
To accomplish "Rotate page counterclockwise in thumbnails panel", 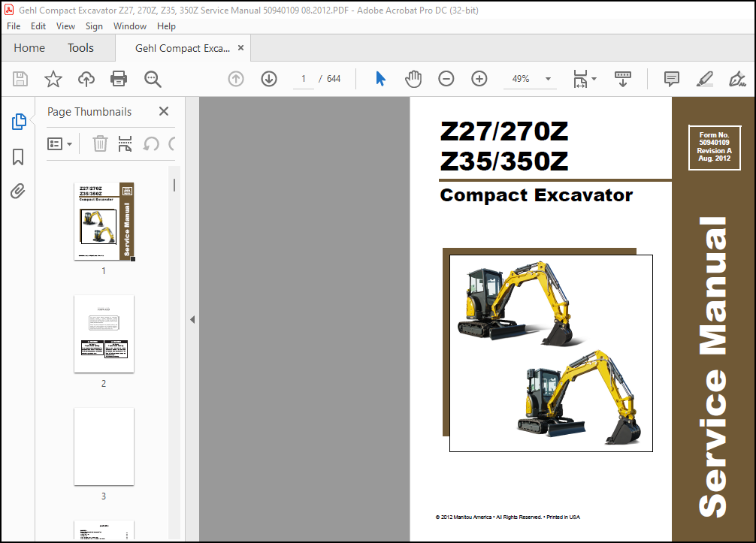I will coord(151,143).
